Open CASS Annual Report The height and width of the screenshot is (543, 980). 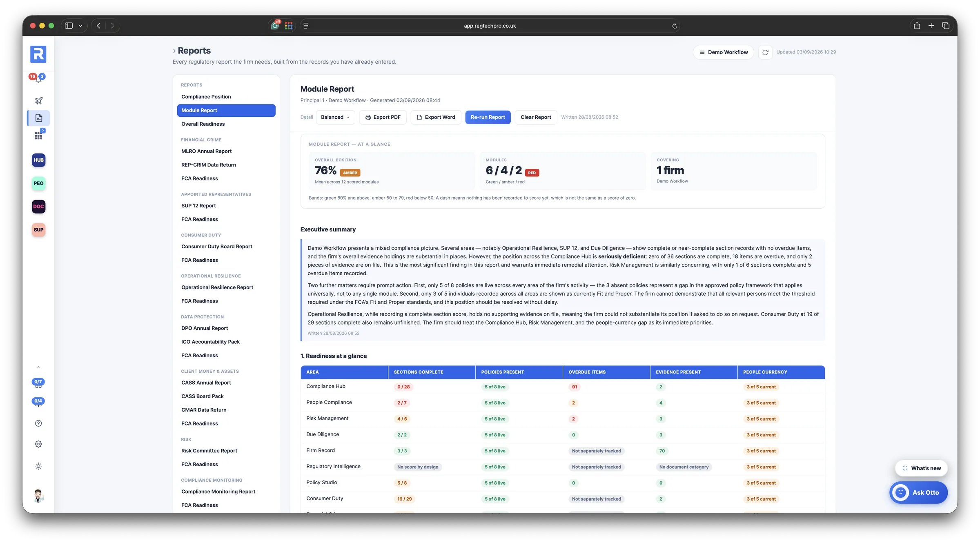[x=226, y=383]
